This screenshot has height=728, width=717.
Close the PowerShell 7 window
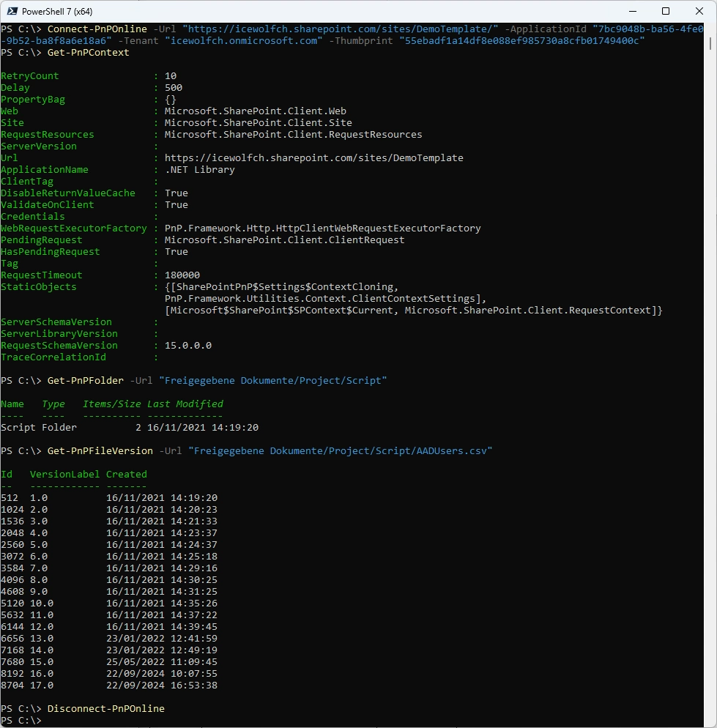point(699,11)
